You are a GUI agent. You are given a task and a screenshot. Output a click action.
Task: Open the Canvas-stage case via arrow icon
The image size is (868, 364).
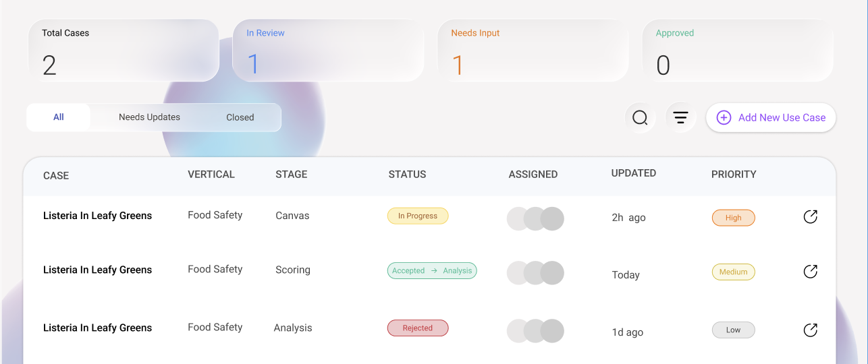810,217
